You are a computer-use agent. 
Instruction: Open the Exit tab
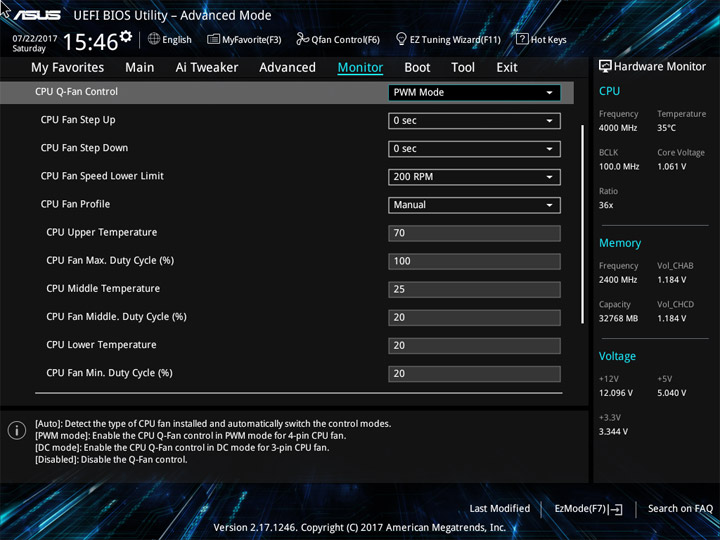(x=507, y=68)
